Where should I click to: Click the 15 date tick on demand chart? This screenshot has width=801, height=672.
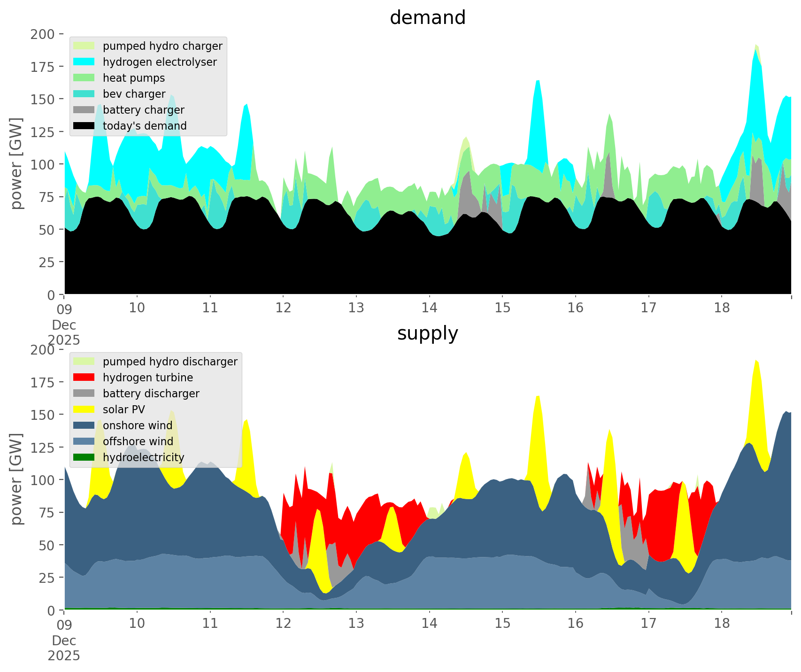tap(502, 308)
